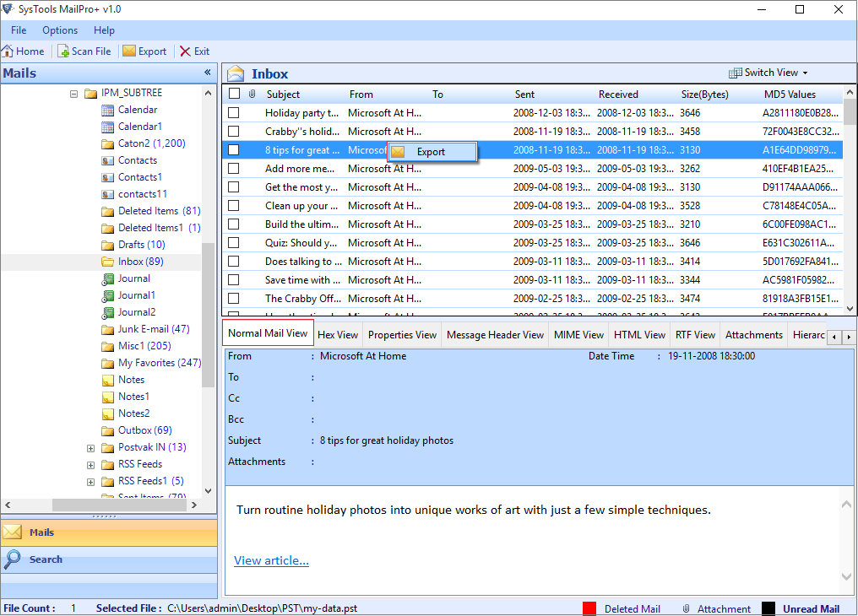
Task: Switch to the Properties View tab
Action: click(x=402, y=334)
